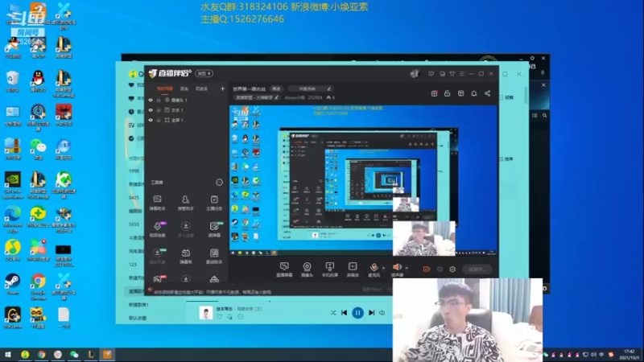
Task: Toggle lock on 摄像头 1 source
Action: [159, 100]
